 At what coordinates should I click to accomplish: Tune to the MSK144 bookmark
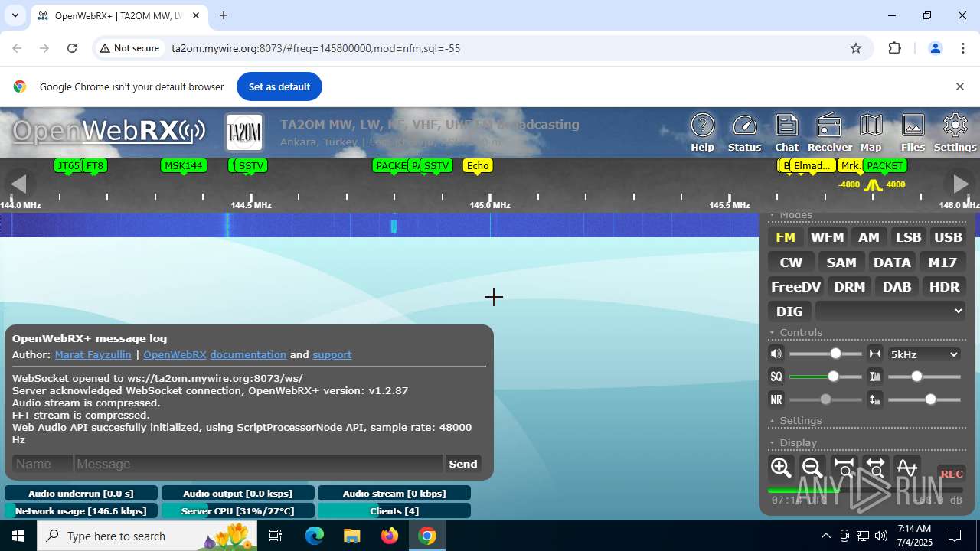click(184, 165)
